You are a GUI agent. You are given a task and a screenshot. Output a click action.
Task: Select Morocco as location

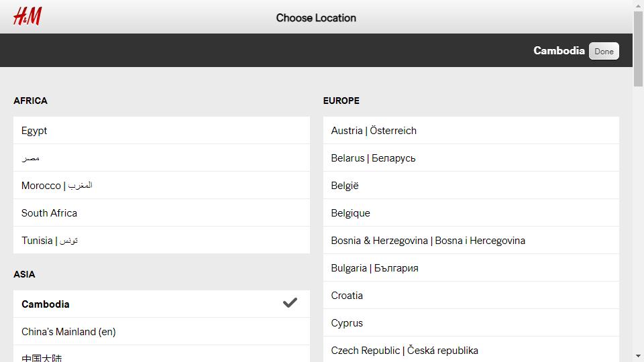click(162, 186)
